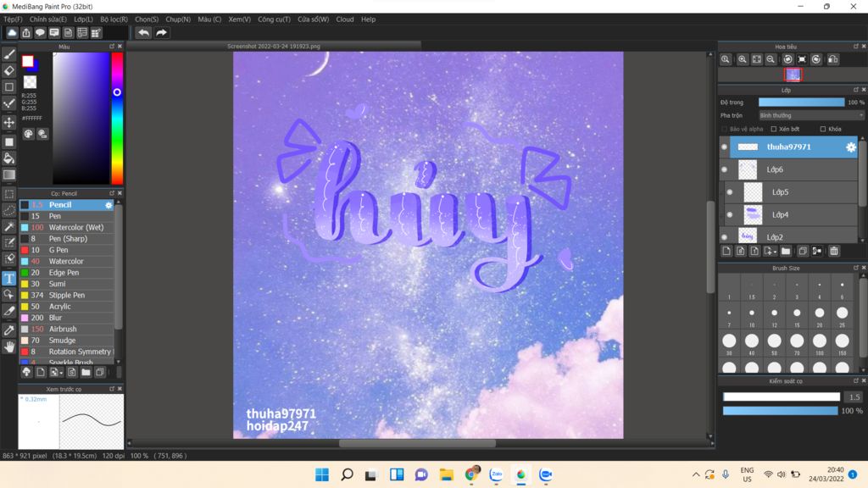Click rotate right icon in navigator

tap(816, 59)
